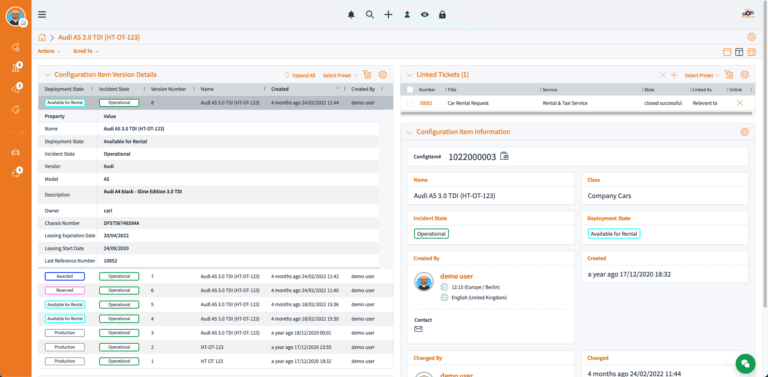
Task: Toggle the eye icon in the top bar
Action: [x=425, y=15]
